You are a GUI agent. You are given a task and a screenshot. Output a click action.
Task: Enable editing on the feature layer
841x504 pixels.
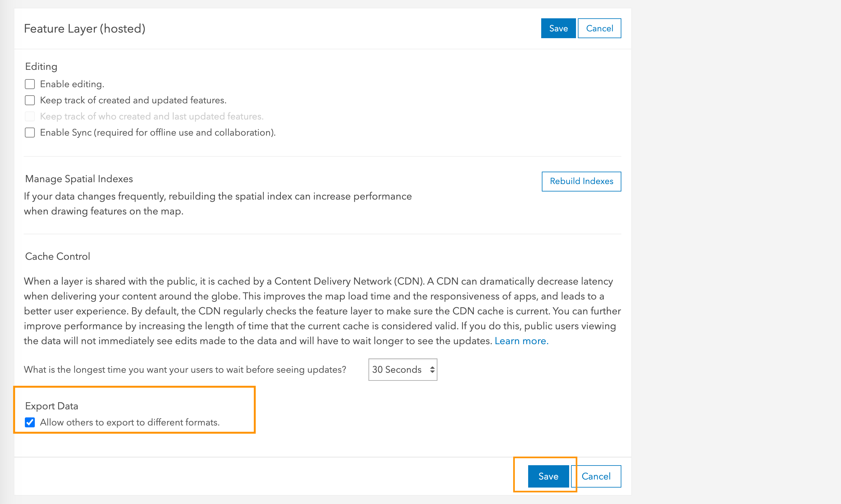(30, 84)
